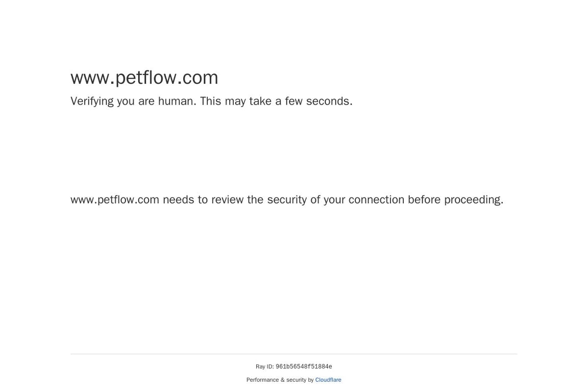Click "This may take a few seconds." sentence

click(276, 101)
